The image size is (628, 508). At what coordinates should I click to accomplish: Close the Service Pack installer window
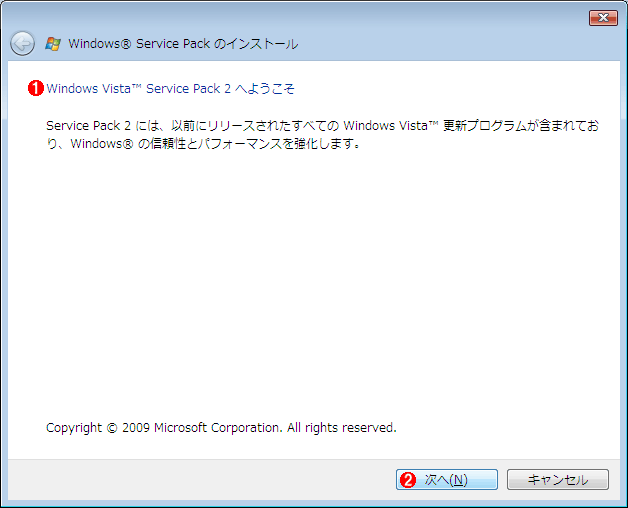tap(603, 18)
